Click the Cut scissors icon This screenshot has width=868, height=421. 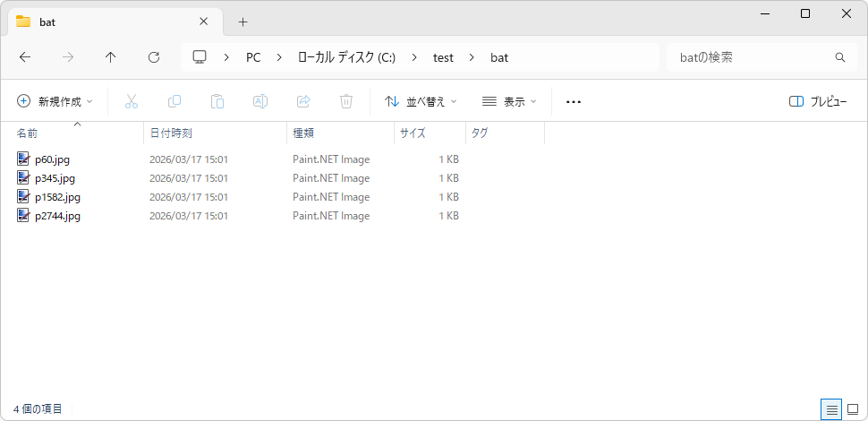[132, 101]
